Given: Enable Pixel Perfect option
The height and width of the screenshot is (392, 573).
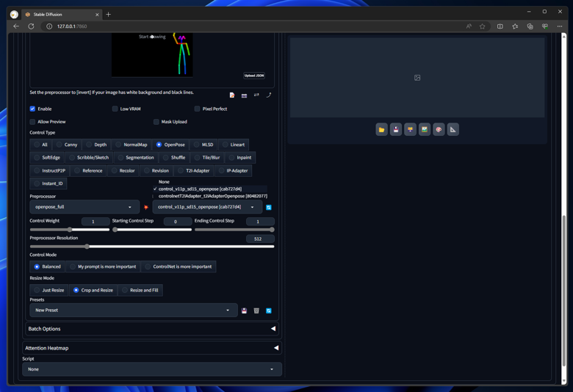Looking at the screenshot, I should [x=197, y=109].
